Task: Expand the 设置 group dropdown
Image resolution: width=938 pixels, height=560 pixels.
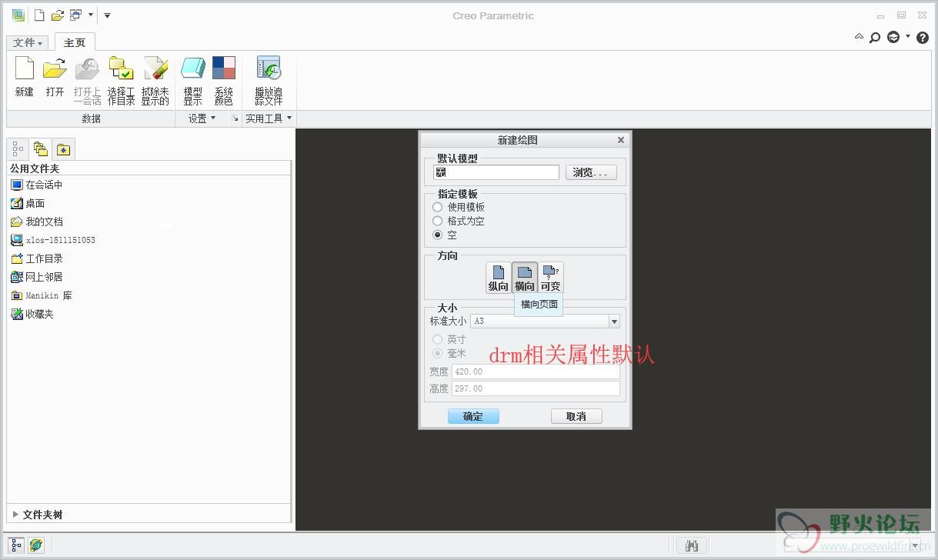Action: (x=202, y=118)
